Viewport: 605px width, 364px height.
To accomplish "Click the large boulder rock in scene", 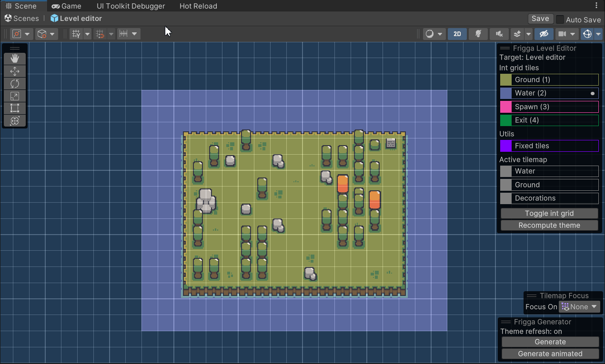I will click(x=206, y=201).
